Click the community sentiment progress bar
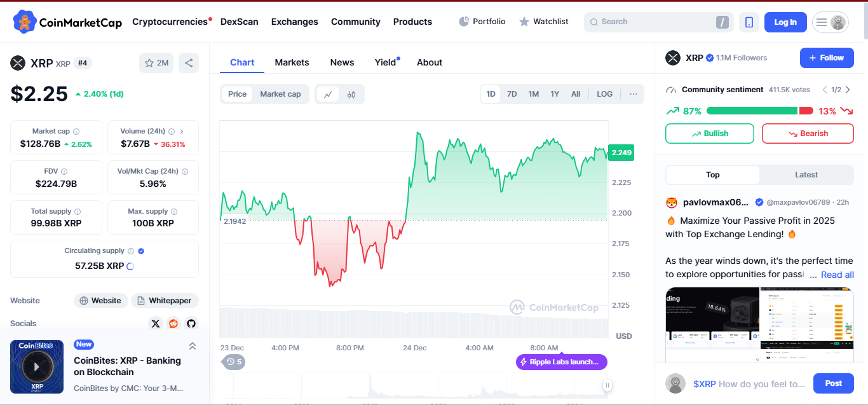 (760, 111)
